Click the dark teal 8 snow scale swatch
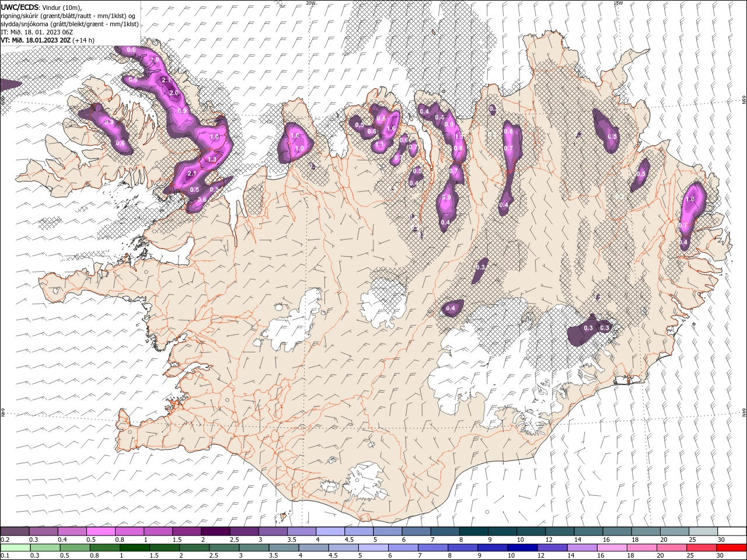Image resolution: width=747 pixels, height=560 pixels. point(474,531)
